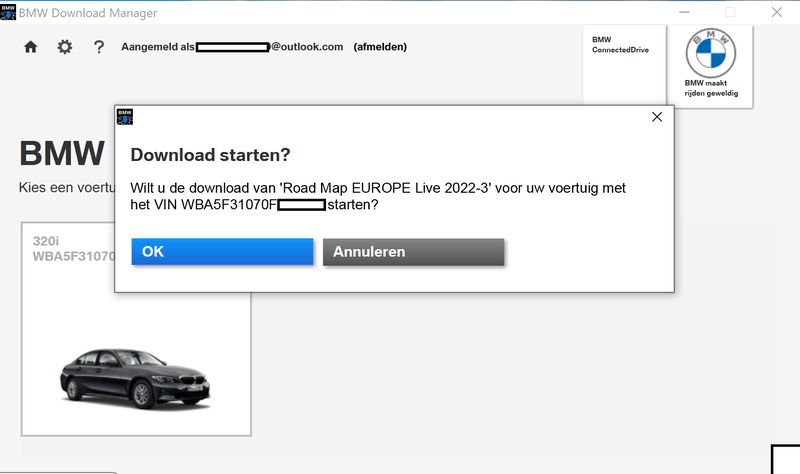Go to the home screen icon
The image size is (800, 474).
(x=31, y=47)
